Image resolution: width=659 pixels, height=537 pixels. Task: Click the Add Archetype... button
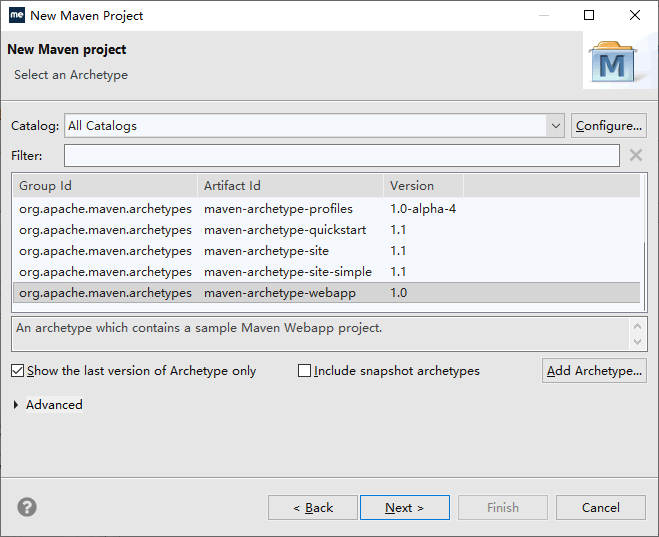click(594, 371)
